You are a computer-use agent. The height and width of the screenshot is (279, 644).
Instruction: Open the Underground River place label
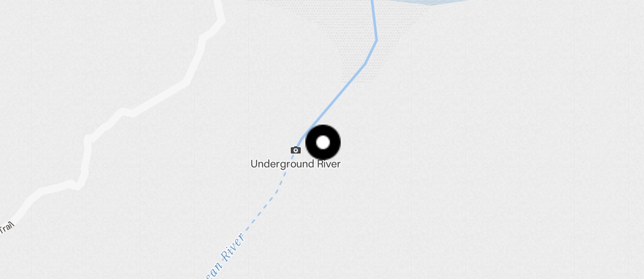click(295, 164)
